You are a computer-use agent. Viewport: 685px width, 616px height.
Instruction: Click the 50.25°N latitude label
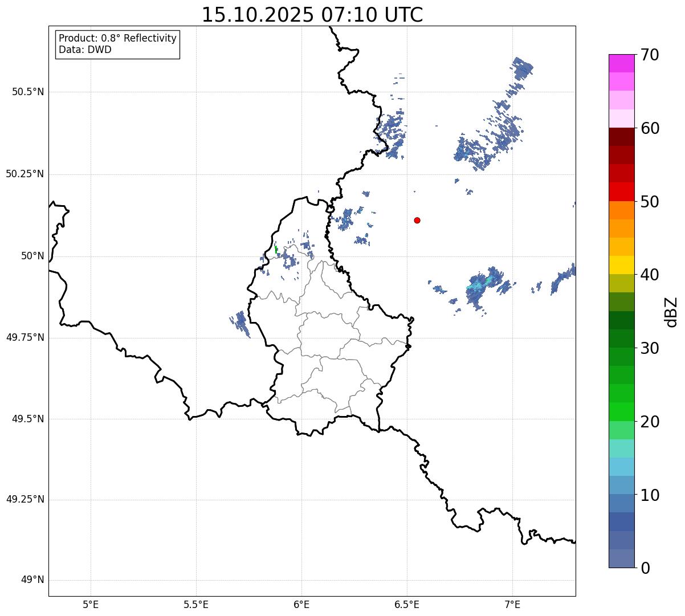coord(25,174)
